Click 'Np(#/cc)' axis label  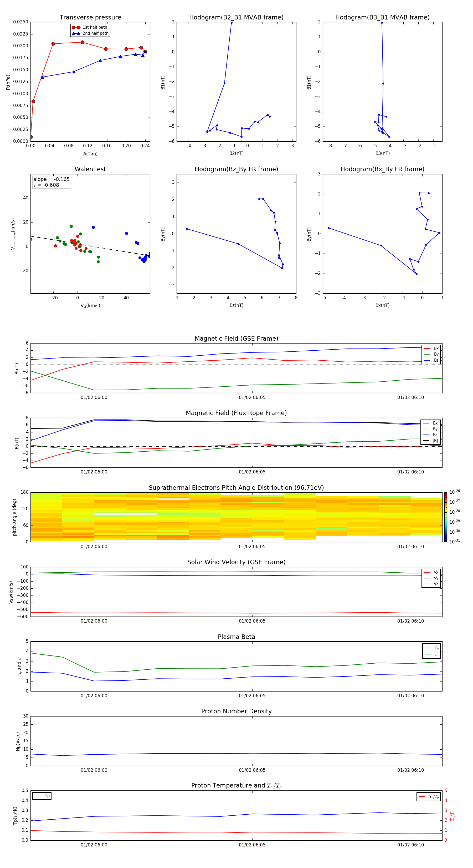point(18,741)
